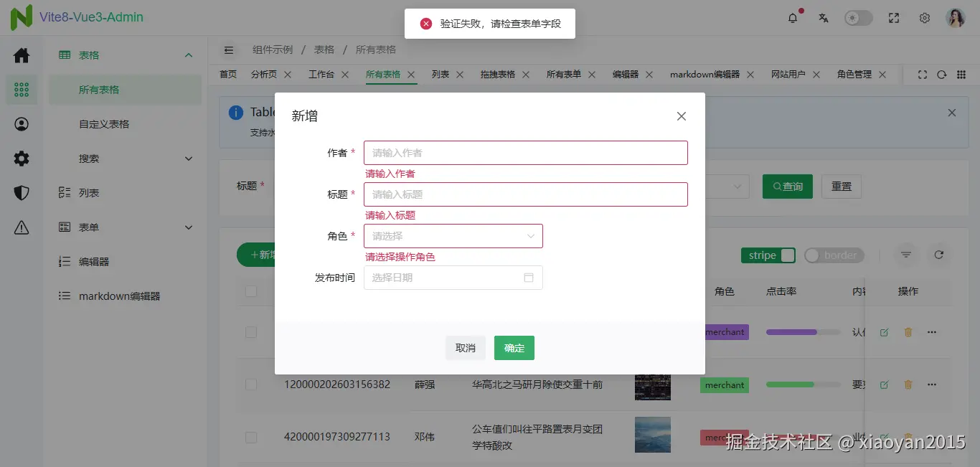Open the settings gear in the header
The width and height of the screenshot is (980, 467).
(925, 18)
